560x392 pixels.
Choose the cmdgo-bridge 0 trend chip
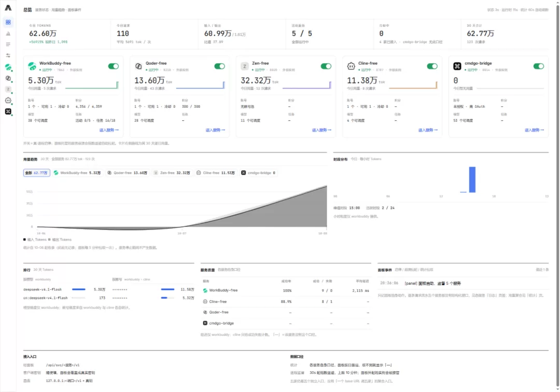pos(258,173)
